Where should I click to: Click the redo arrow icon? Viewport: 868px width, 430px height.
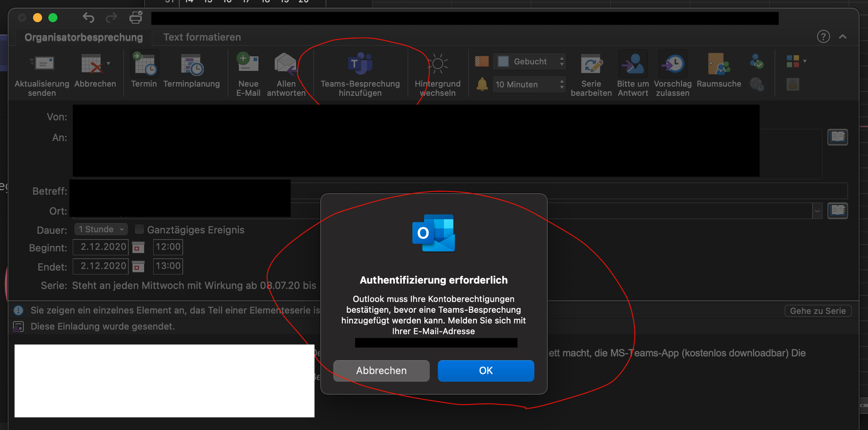click(112, 18)
